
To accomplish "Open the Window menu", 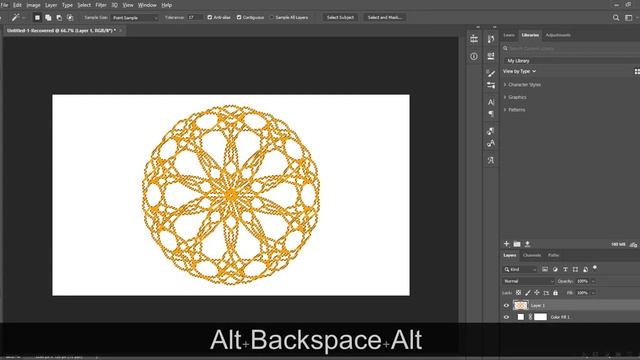I will [147, 5].
